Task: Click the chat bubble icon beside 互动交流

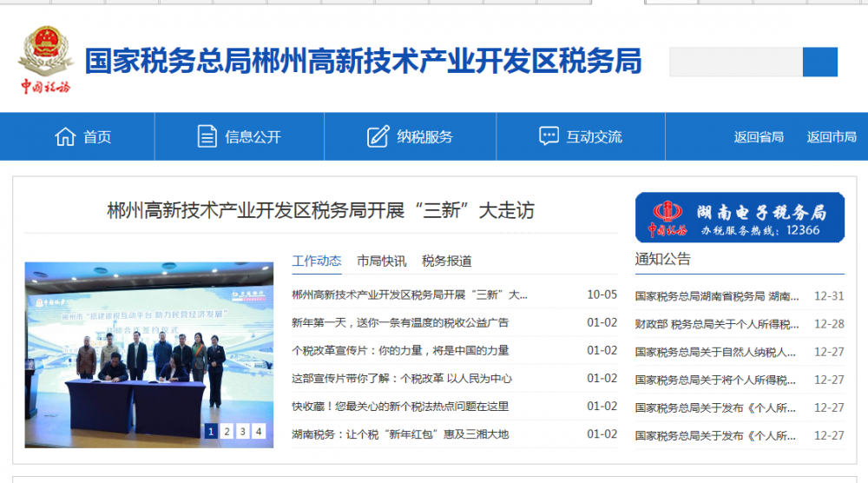Action: coord(549,136)
